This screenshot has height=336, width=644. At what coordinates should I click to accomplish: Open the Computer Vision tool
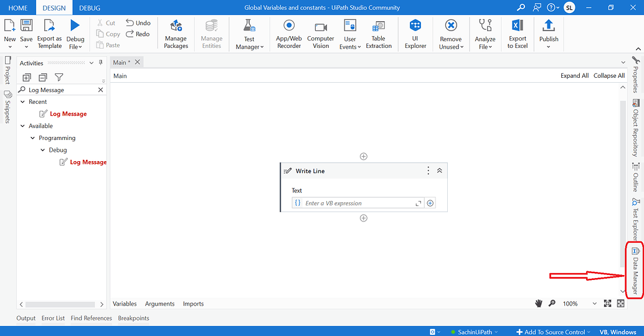tap(321, 34)
